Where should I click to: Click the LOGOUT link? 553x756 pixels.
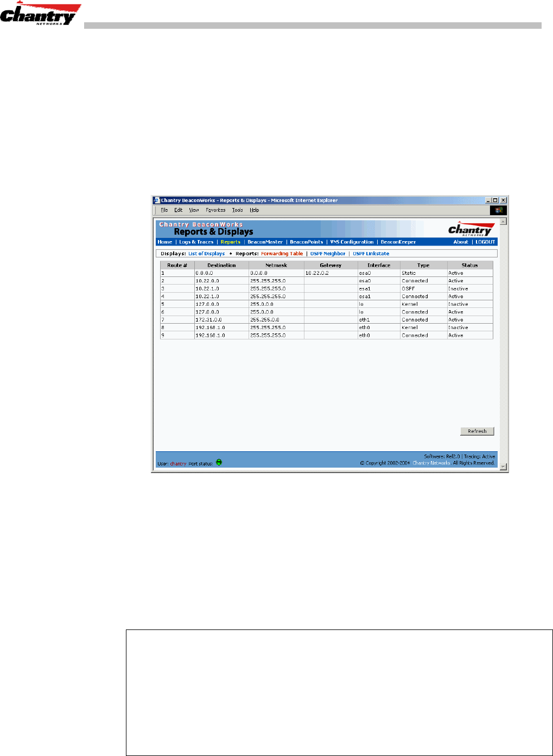[x=485, y=242]
